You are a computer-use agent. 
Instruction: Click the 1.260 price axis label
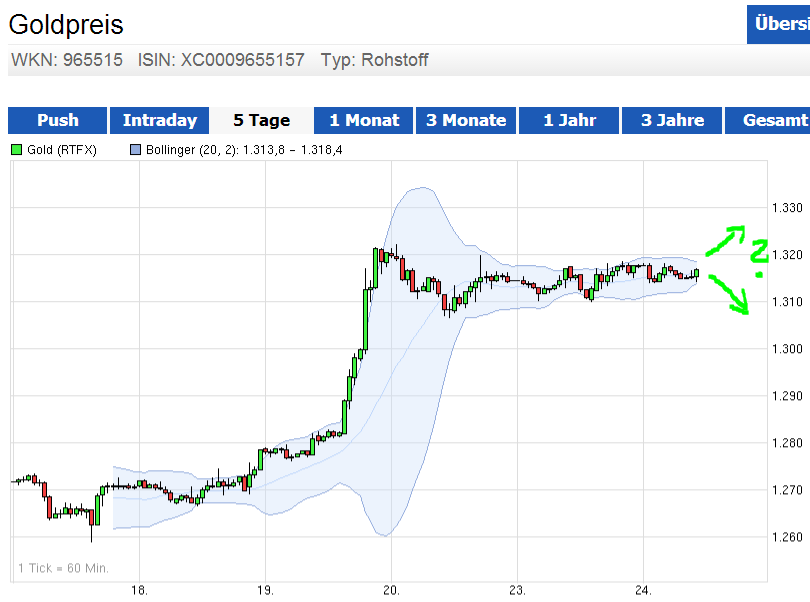tap(787, 537)
